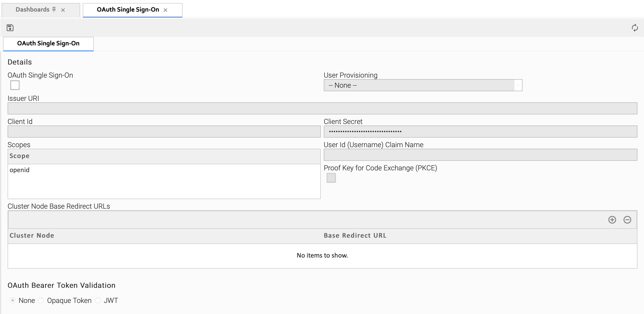The height and width of the screenshot is (314, 644).
Task: Open the User Provisioning dropdown
Action: coord(423,85)
